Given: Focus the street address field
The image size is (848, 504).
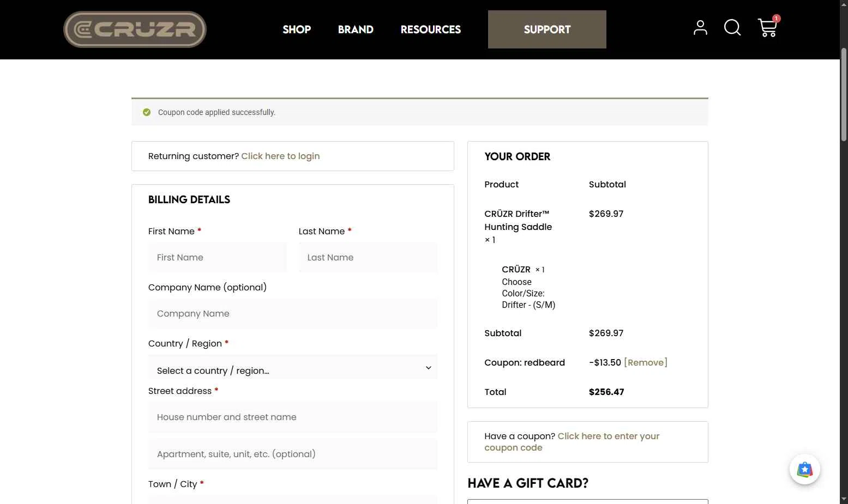Looking at the screenshot, I should pos(293,417).
